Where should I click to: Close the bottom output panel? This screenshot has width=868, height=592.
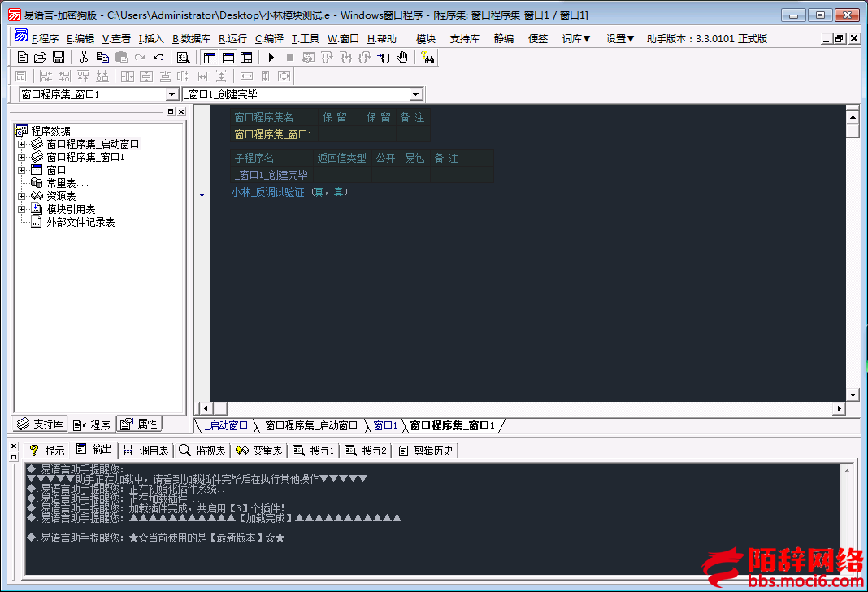pyautogui.click(x=14, y=446)
